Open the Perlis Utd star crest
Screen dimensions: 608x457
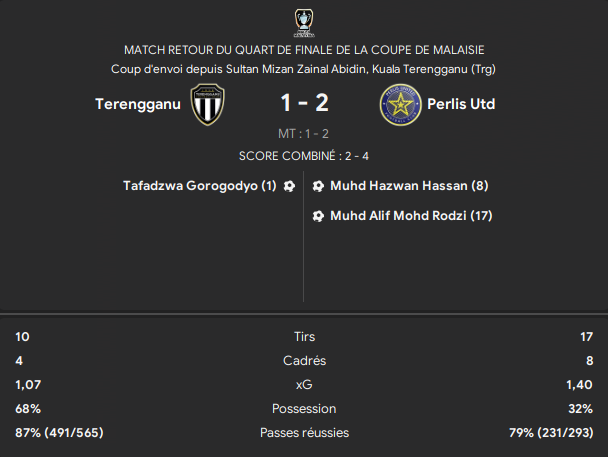[400, 104]
